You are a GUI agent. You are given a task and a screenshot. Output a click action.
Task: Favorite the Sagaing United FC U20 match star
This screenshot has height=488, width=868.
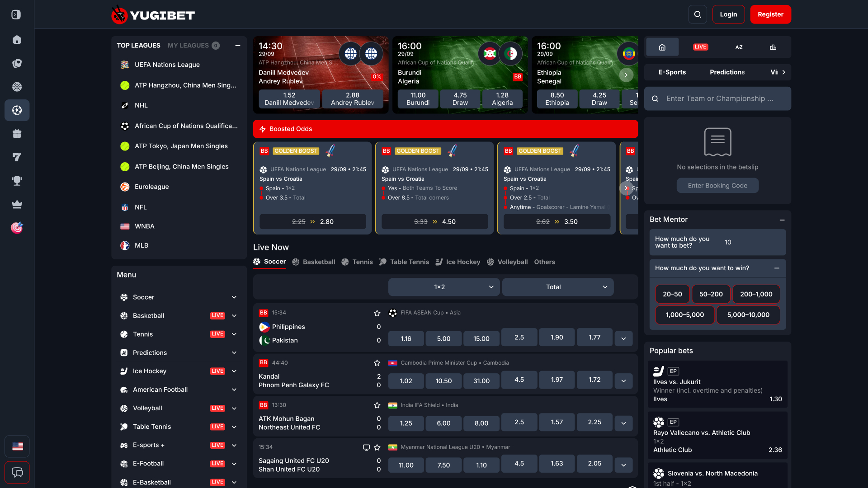pos(377,447)
